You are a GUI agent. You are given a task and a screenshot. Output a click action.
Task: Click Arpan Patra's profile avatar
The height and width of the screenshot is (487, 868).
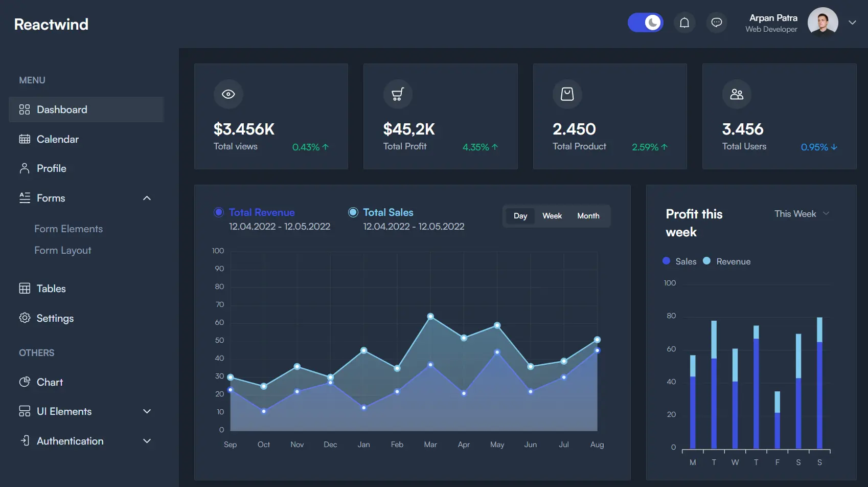(823, 23)
